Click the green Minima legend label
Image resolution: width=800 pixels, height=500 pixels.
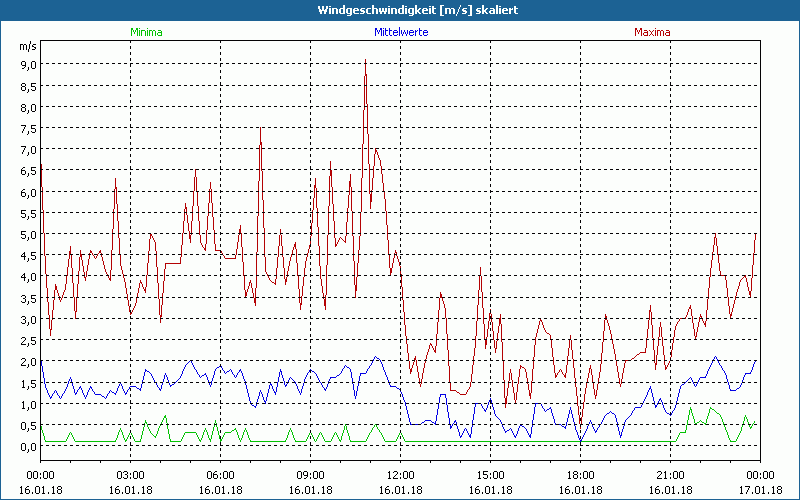coord(146,32)
